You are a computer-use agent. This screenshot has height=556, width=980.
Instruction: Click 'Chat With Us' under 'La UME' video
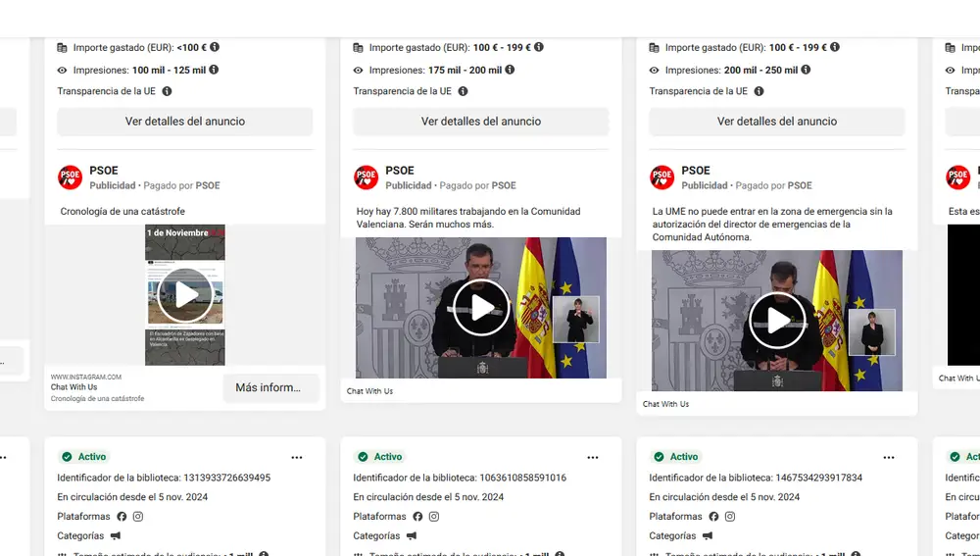pos(665,404)
